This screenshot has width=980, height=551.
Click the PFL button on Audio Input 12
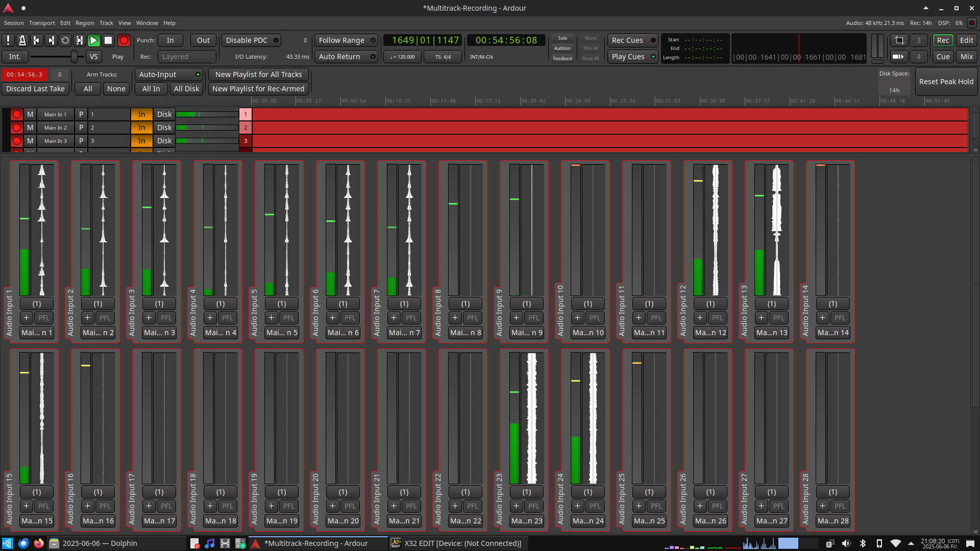tap(717, 318)
